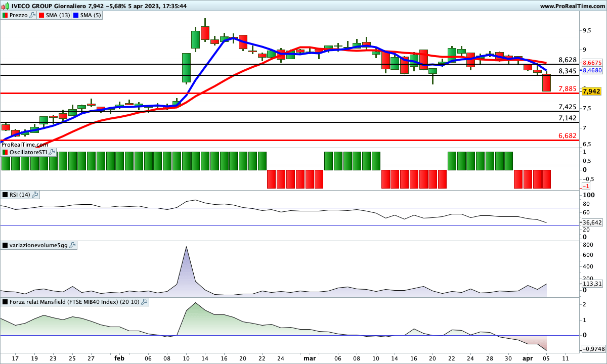The image size is (607, 364).
Task: Open the www.ProRealTime.com link
Action: click(572, 6)
